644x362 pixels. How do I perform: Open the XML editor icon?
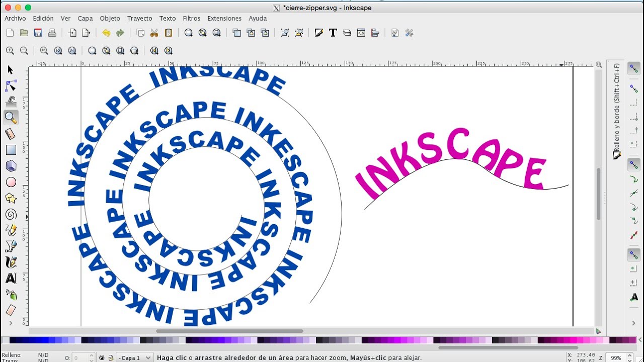(x=361, y=33)
